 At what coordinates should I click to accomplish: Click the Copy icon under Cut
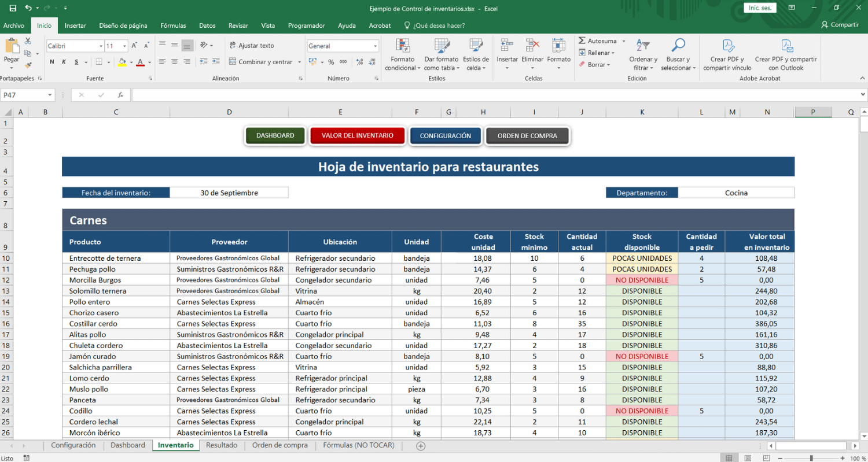click(x=28, y=53)
